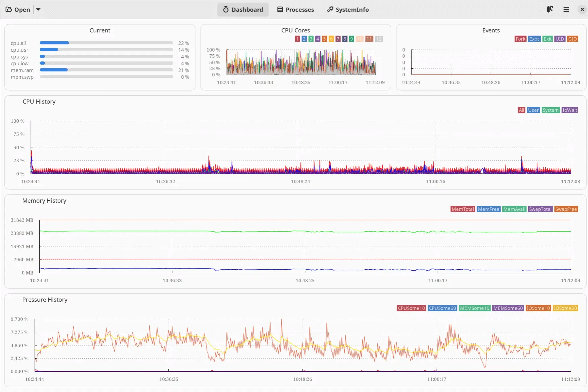Toggle the CPUSome10 pressure series

pyautogui.click(x=412, y=308)
